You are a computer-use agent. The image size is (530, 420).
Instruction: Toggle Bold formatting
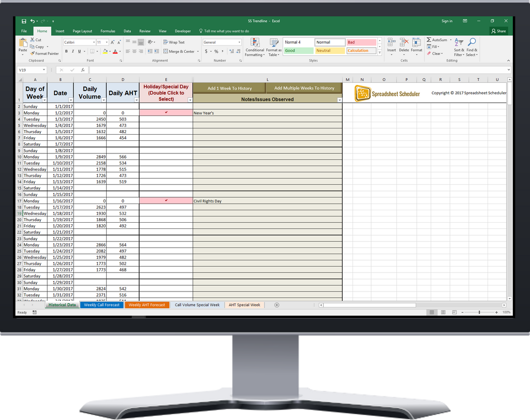click(66, 51)
